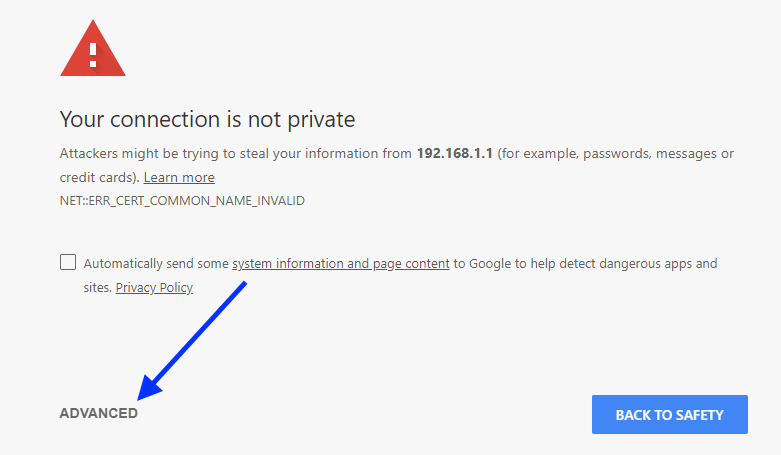Open the Privacy Policy link
781x455 pixels.
[x=154, y=287]
